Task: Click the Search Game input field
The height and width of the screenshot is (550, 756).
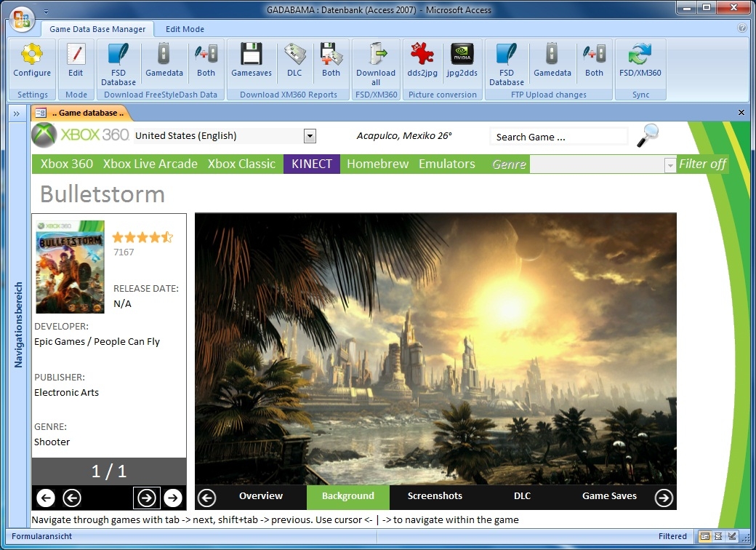Action: point(559,137)
